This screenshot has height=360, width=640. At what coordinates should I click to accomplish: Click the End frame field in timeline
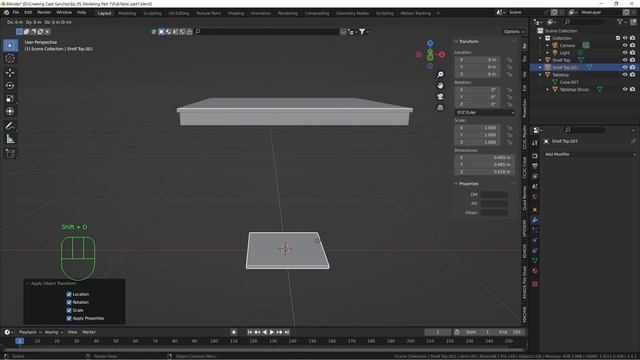(509, 332)
